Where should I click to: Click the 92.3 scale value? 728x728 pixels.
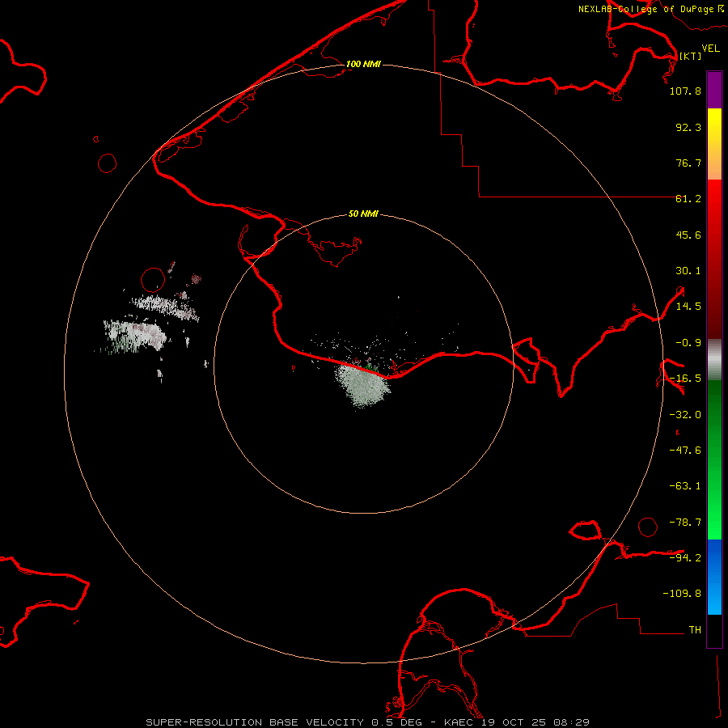tap(688, 127)
